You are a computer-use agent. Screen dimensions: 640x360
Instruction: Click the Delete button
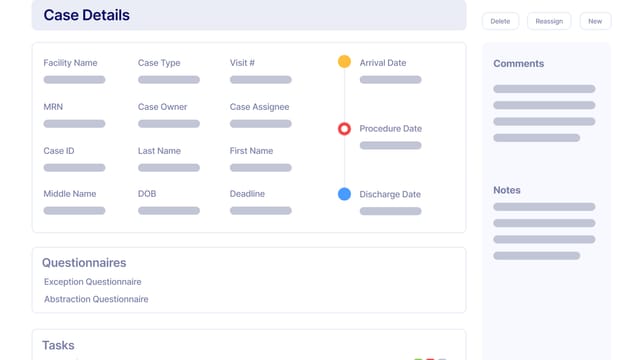(x=500, y=21)
